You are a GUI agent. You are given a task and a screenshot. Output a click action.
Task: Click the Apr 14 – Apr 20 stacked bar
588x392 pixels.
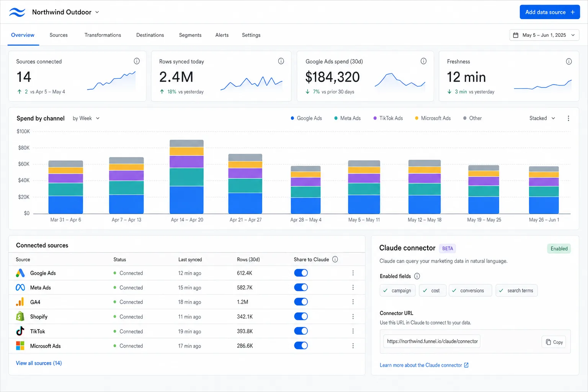click(x=187, y=177)
